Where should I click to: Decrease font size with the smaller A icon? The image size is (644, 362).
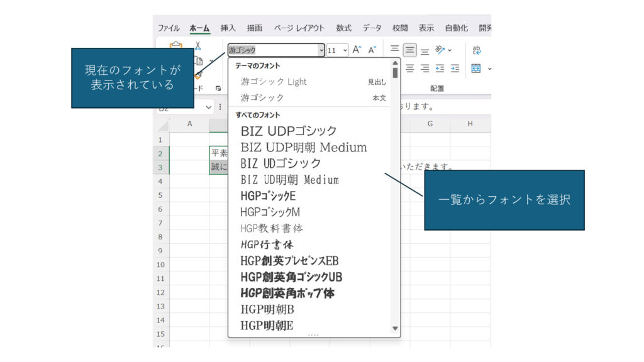pyautogui.click(x=372, y=50)
